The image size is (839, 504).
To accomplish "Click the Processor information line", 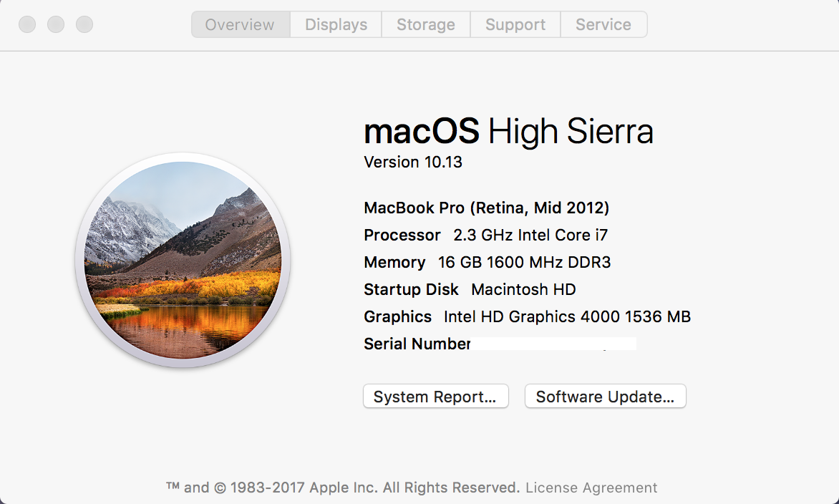I will click(485, 236).
